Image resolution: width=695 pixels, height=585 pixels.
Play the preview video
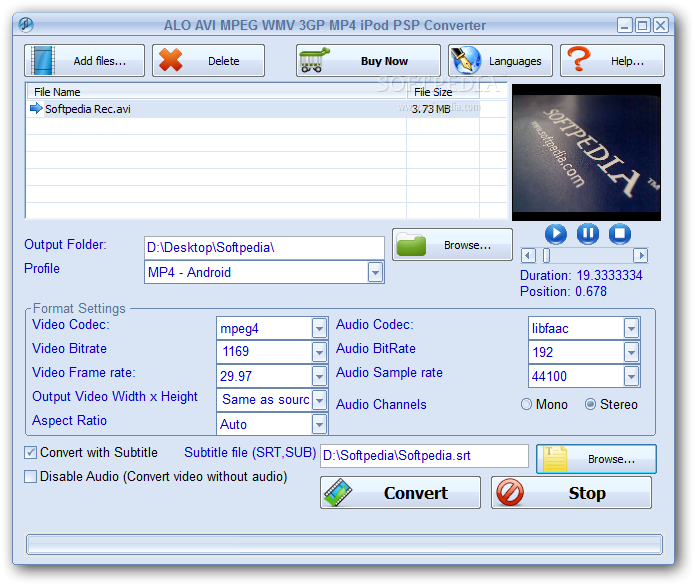[555, 234]
